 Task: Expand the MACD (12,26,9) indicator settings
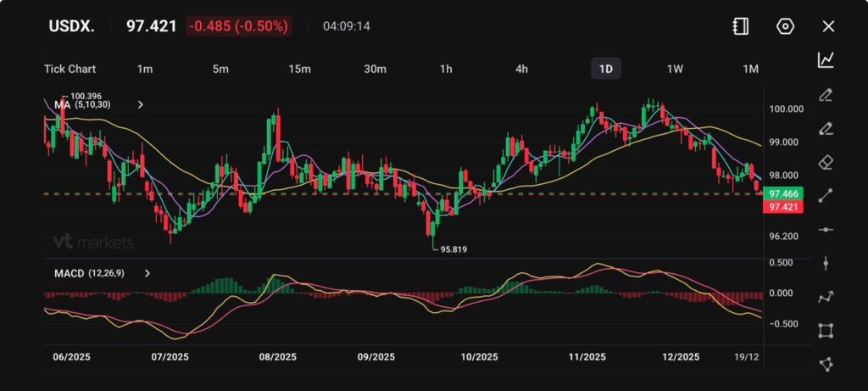point(147,273)
